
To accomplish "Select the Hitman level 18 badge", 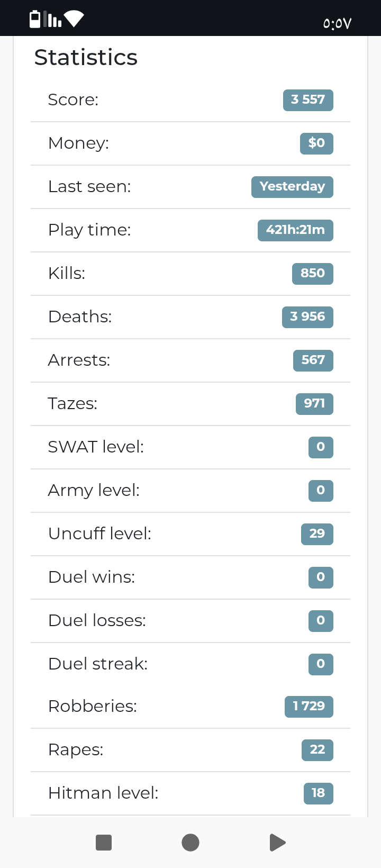I will pos(319,793).
